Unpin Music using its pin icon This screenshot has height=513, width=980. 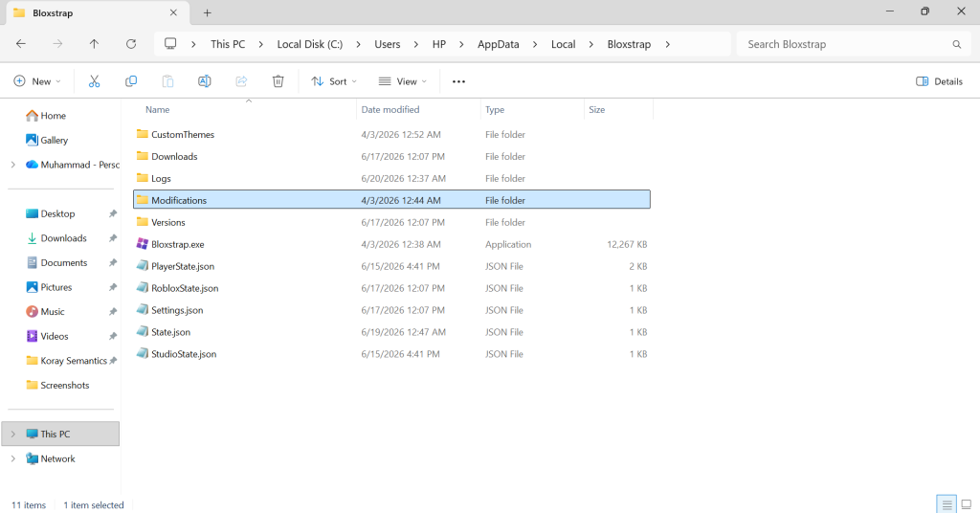click(x=113, y=312)
